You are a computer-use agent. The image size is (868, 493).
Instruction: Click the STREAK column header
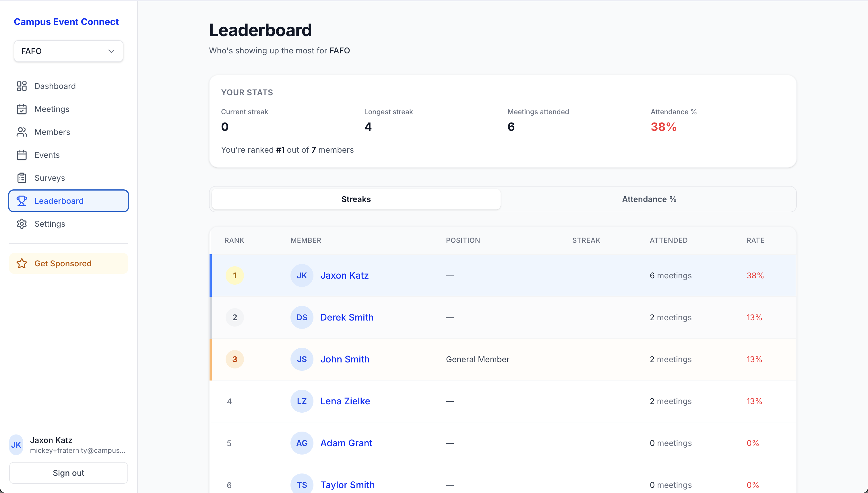(x=586, y=240)
